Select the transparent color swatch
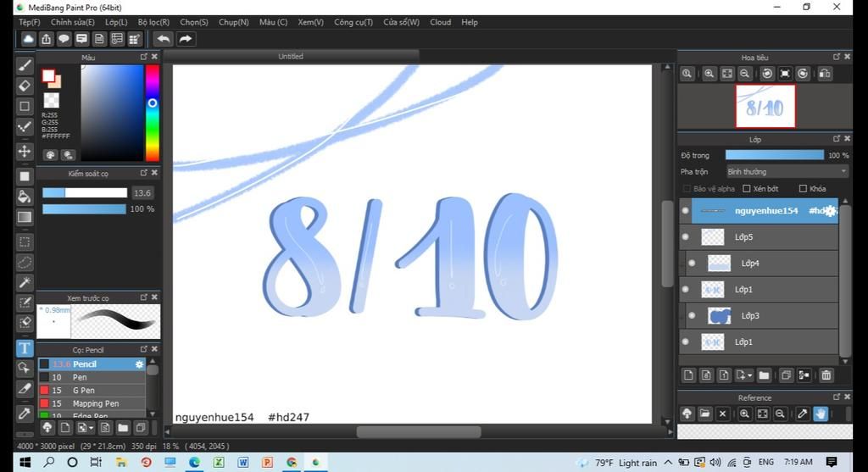Screen dimensions: 868x472 52,100
